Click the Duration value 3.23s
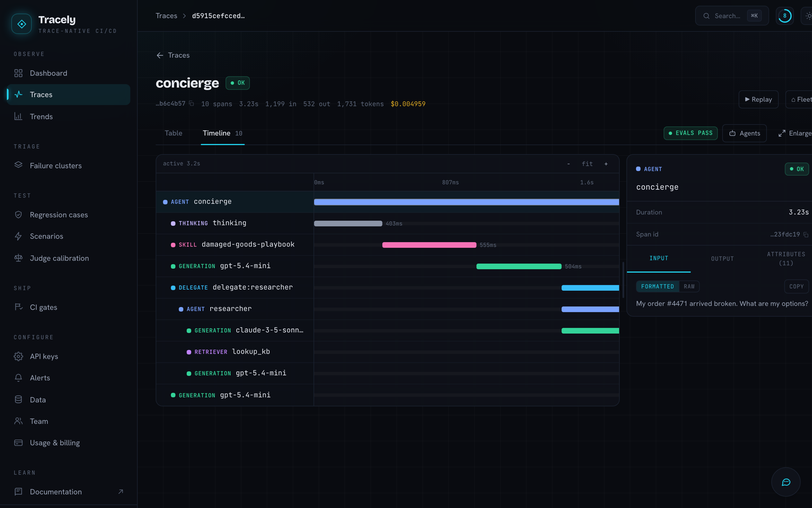The width and height of the screenshot is (812, 508). [798, 212]
